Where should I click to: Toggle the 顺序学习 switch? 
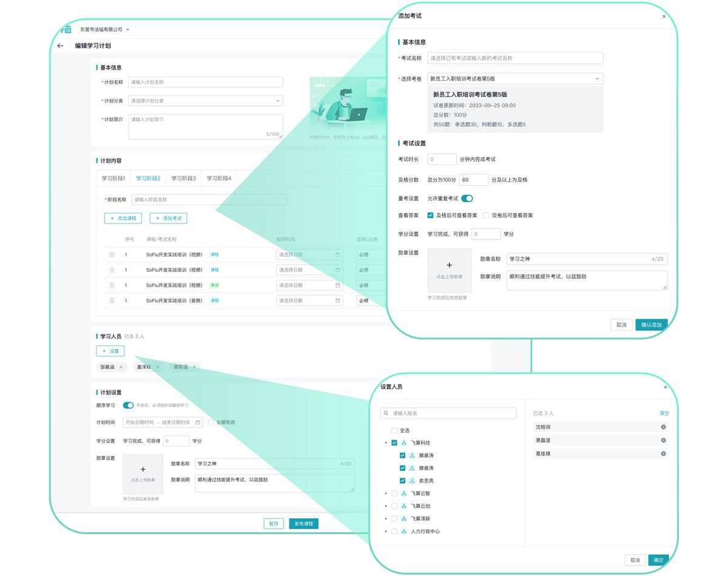click(x=128, y=405)
